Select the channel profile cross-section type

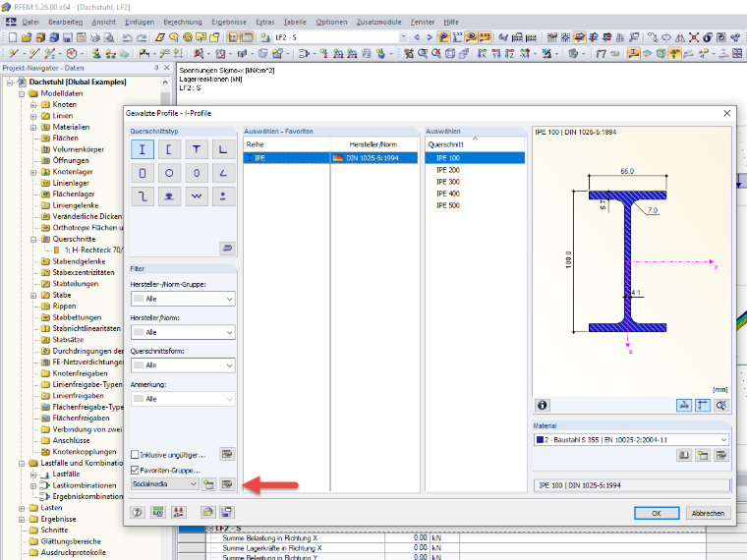click(169, 149)
